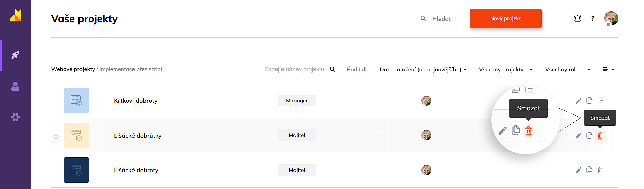Duplicate the Lišácké dobrůtky project
This screenshot has height=189, width=644.
click(589, 135)
